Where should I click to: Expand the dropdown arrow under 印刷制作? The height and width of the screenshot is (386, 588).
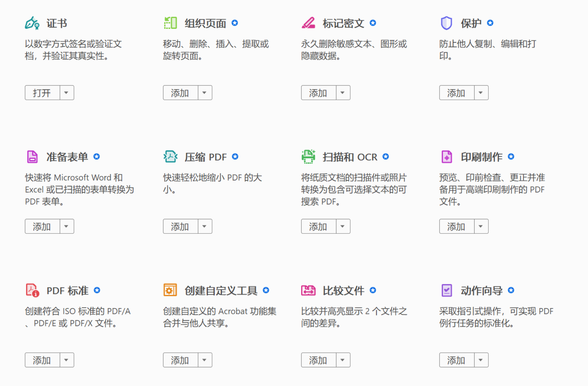click(x=481, y=226)
